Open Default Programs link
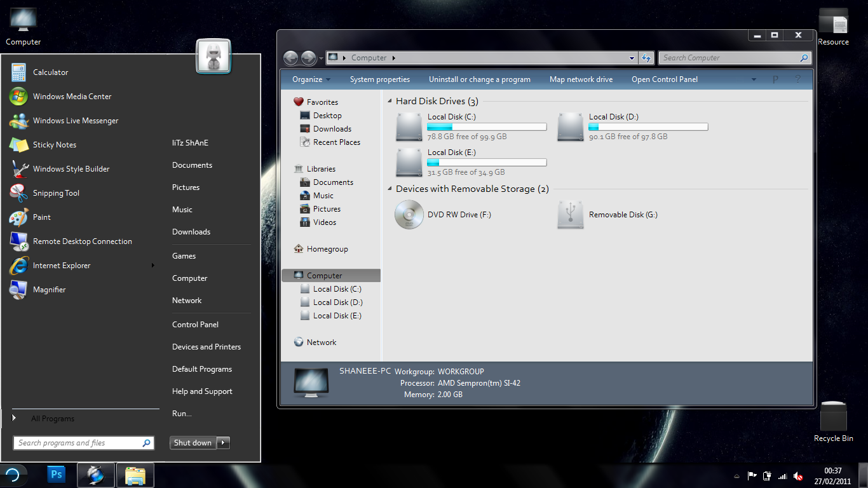Screen dimensions: 868x488 pyautogui.click(x=202, y=369)
